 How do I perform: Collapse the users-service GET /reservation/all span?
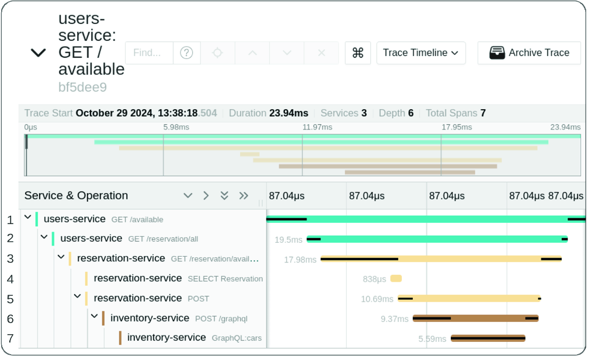pyautogui.click(x=44, y=237)
